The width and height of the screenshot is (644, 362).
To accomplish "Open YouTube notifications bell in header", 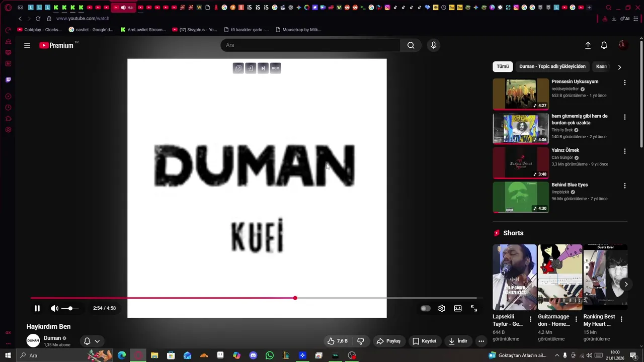I will [604, 45].
